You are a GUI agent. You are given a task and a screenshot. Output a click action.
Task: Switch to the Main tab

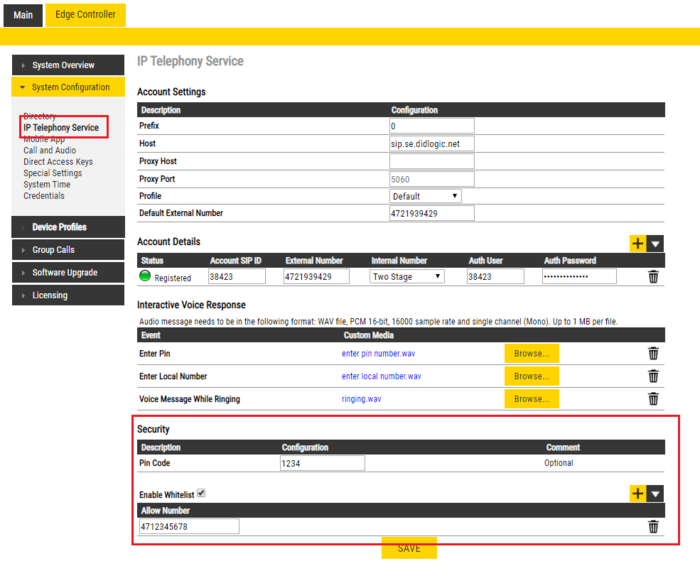coord(22,15)
